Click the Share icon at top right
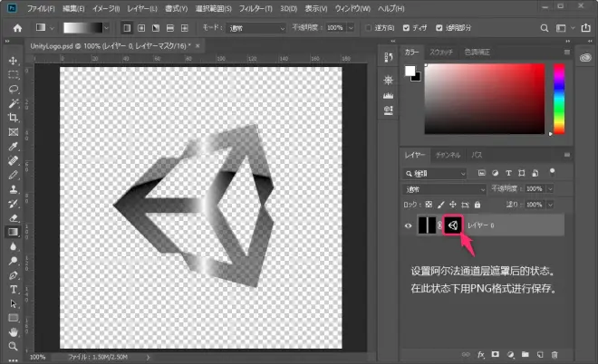The height and width of the screenshot is (364, 598). 586,28
